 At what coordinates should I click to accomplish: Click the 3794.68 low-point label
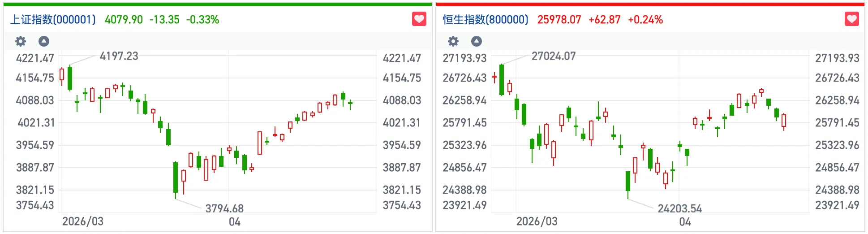click(224, 208)
